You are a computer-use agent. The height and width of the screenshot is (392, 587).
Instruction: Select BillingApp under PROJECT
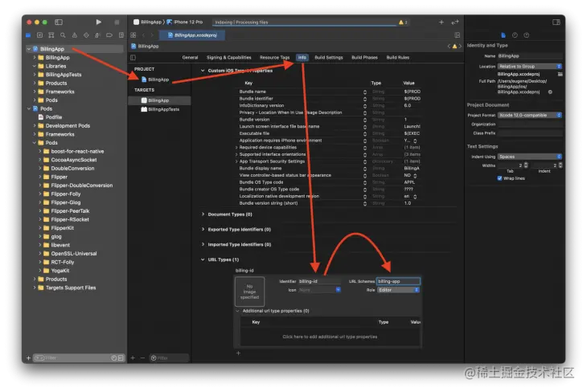point(155,80)
